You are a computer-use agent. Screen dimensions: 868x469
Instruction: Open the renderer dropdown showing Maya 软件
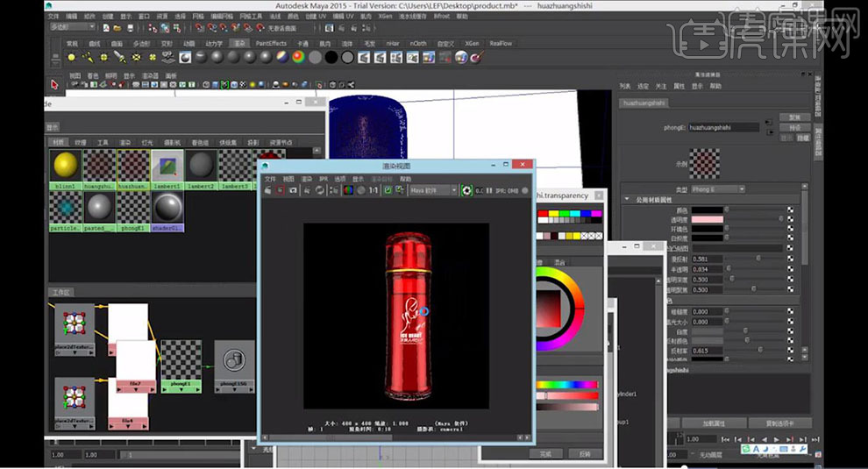coord(433,190)
